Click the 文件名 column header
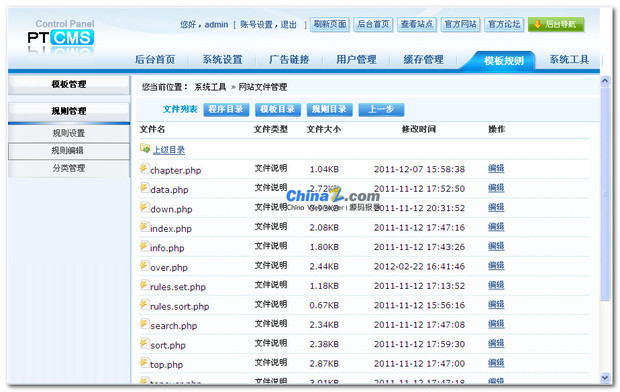The image size is (620, 392). (x=152, y=129)
